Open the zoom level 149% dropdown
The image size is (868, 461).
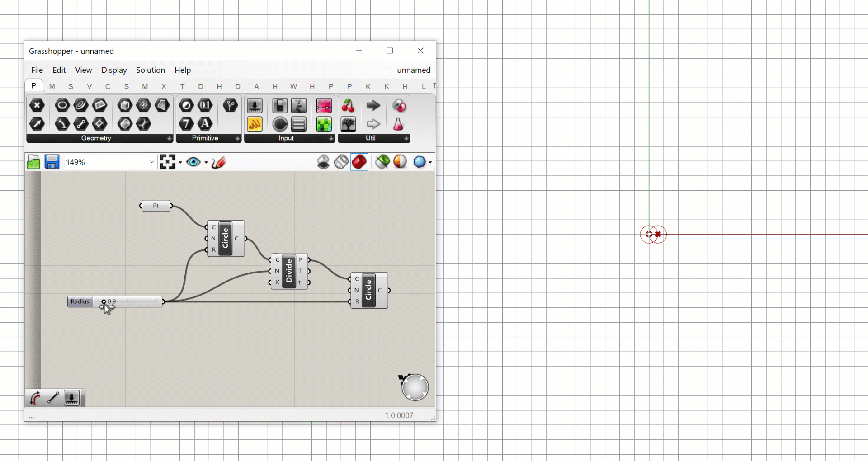152,162
